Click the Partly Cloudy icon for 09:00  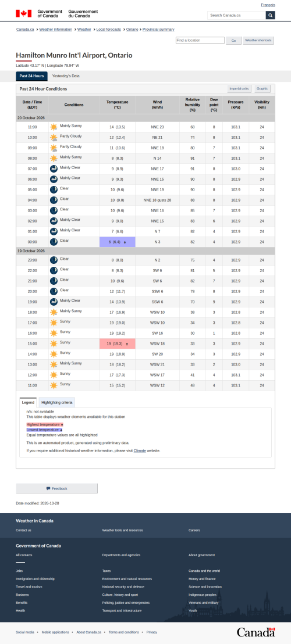point(54,148)
